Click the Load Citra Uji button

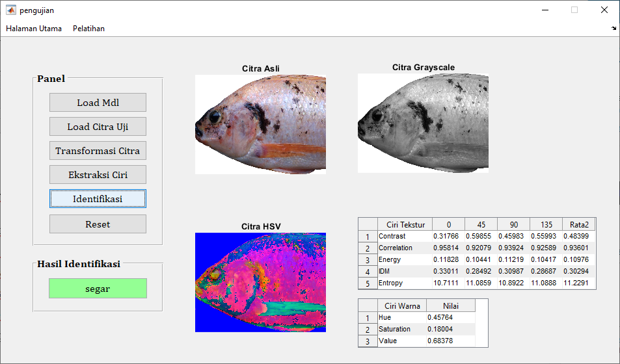coord(98,127)
